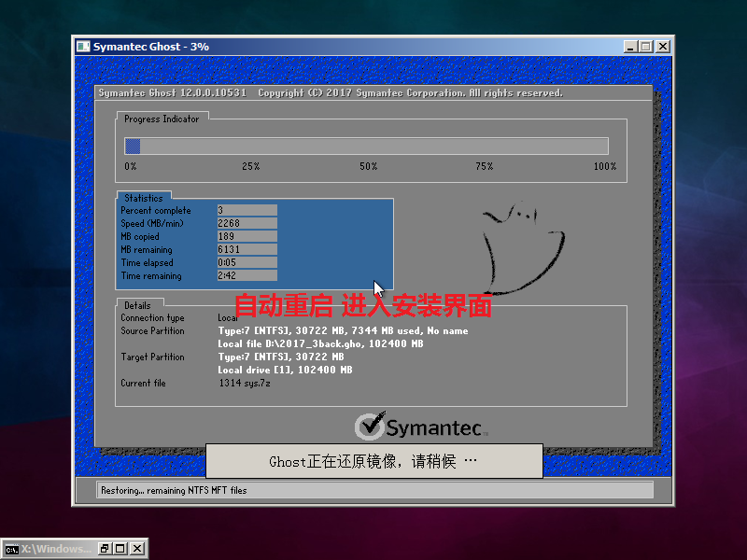
Task: Click the 'Target Partition' label
Action: [x=152, y=357]
